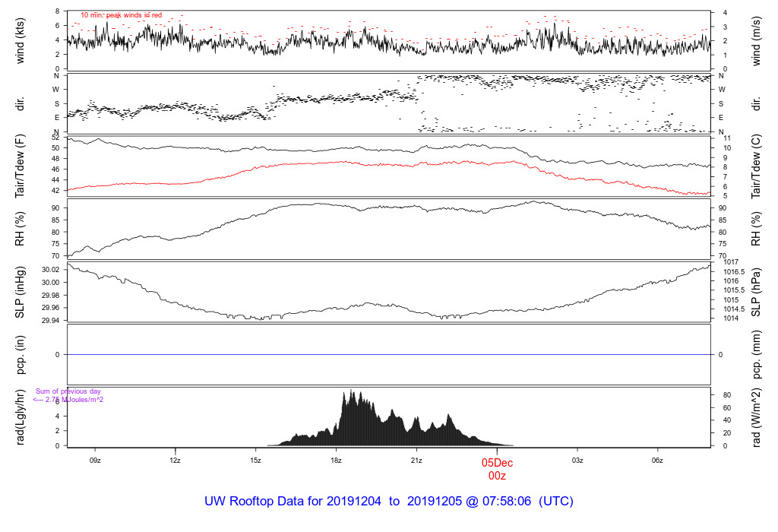Select the wind (kts) left axis label
This screenshot has height=532, width=778.
coord(21,40)
